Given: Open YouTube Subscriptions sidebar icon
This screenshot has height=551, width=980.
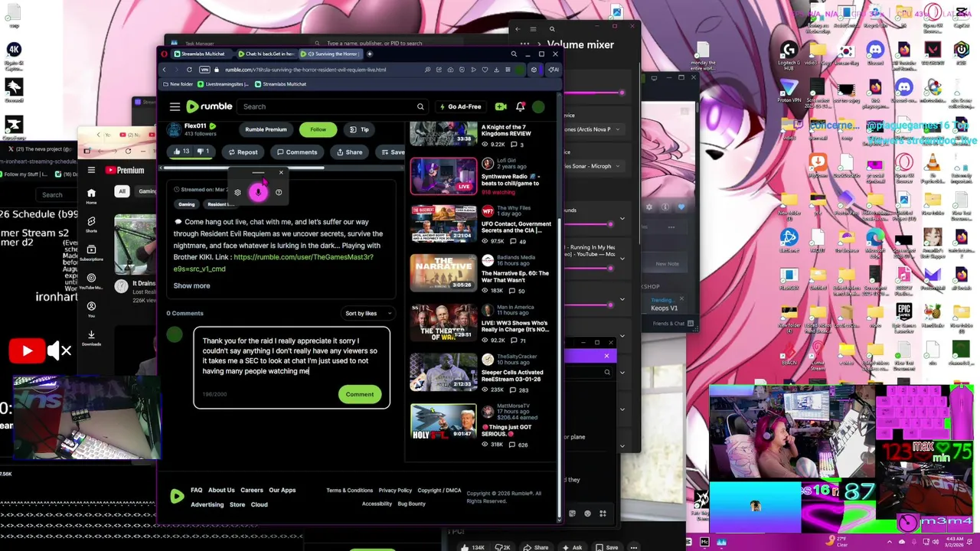Looking at the screenshot, I should coord(91,252).
